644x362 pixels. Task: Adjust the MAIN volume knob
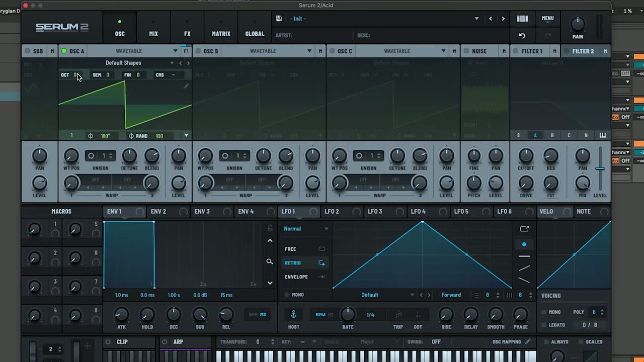tap(578, 24)
